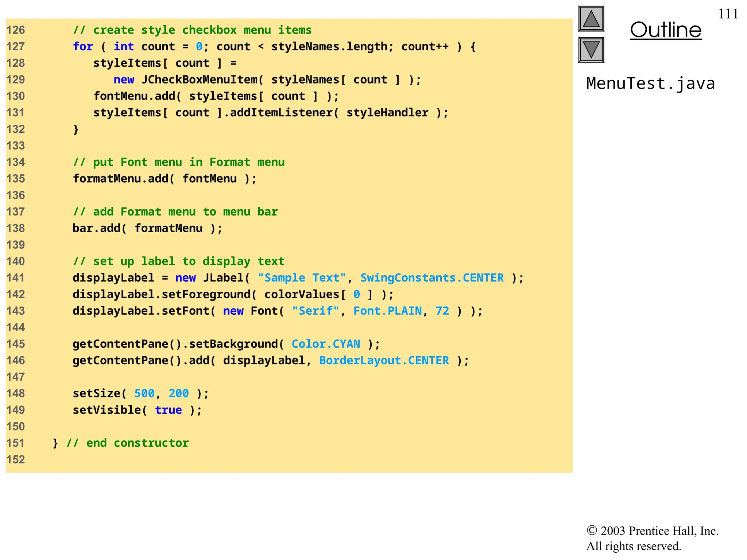Click the JCheckBoxMenuItem constructor call text
The width and height of the screenshot is (747, 560).
coord(200,80)
